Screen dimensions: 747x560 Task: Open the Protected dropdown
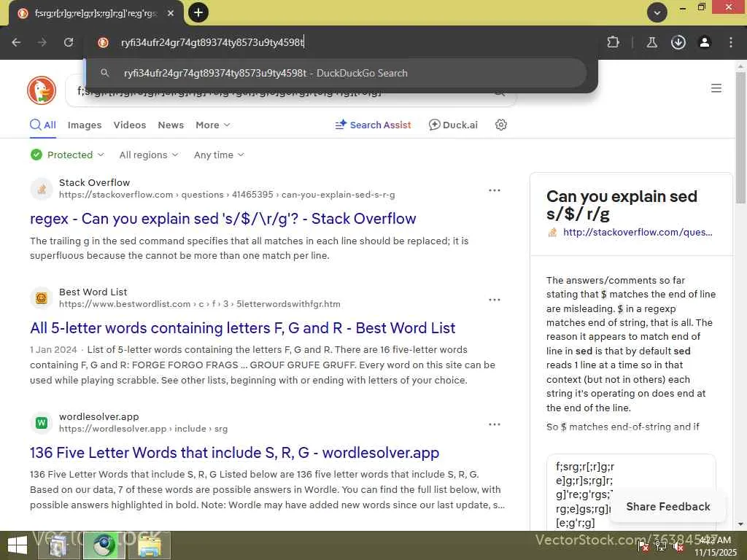67,155
